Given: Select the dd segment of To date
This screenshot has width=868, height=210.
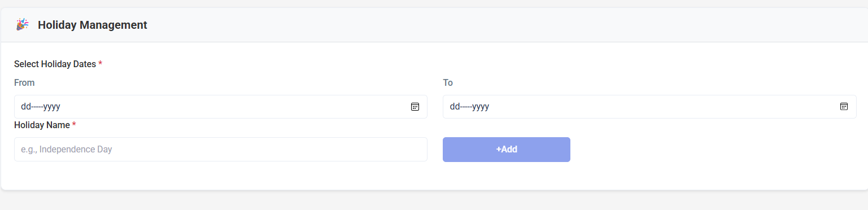Looking at the screenshot, I should coord(455,107).
